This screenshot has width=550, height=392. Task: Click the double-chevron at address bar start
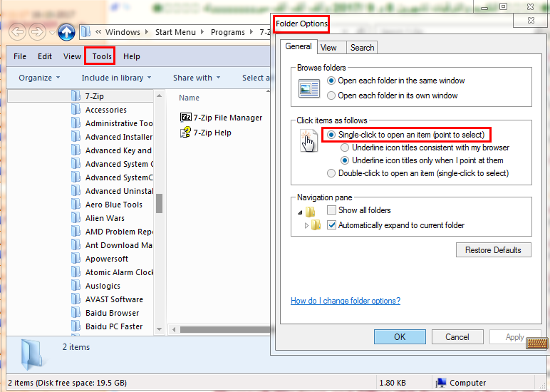98,32
